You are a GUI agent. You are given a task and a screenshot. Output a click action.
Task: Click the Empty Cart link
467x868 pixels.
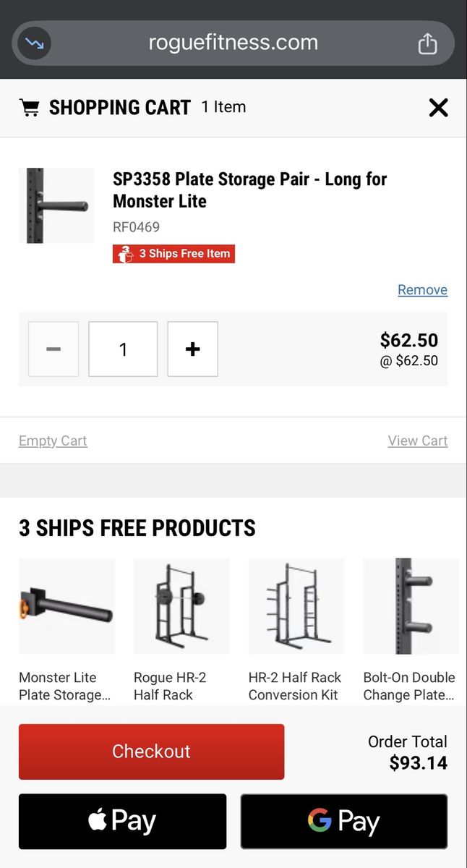point(53,441)
